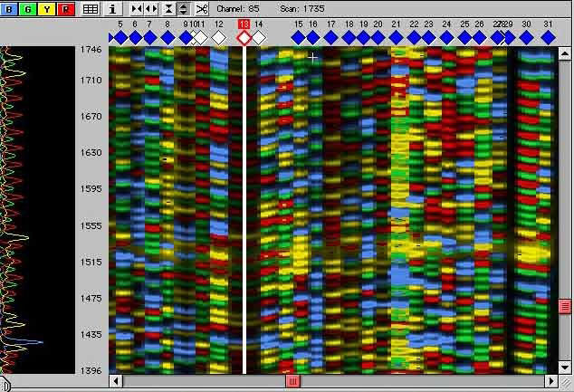The image size is (574, 392).
Task: Select lane 20 diamond marker
Action: pos(378,38)
